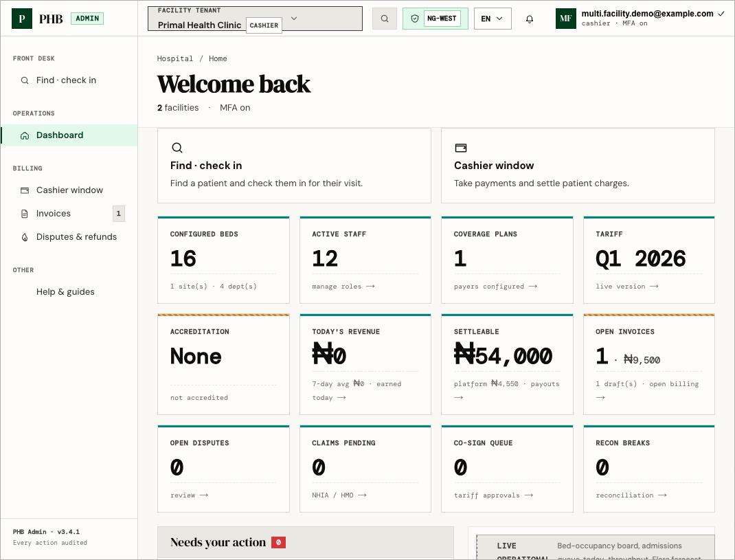Click the Q1 2026 tariff value
Viewport: 735px width, 560px height.
(641, 258)
